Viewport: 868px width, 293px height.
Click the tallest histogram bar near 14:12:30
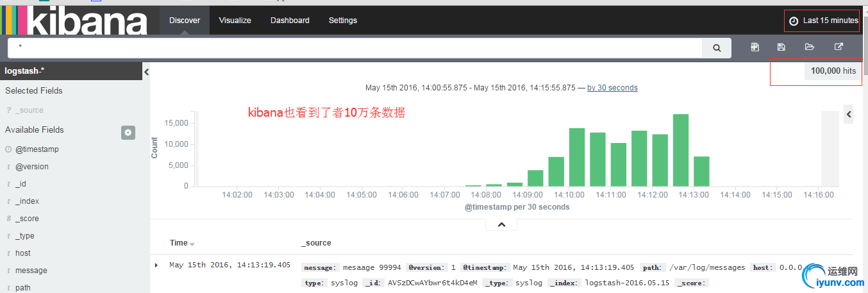(x=681, y=150)
